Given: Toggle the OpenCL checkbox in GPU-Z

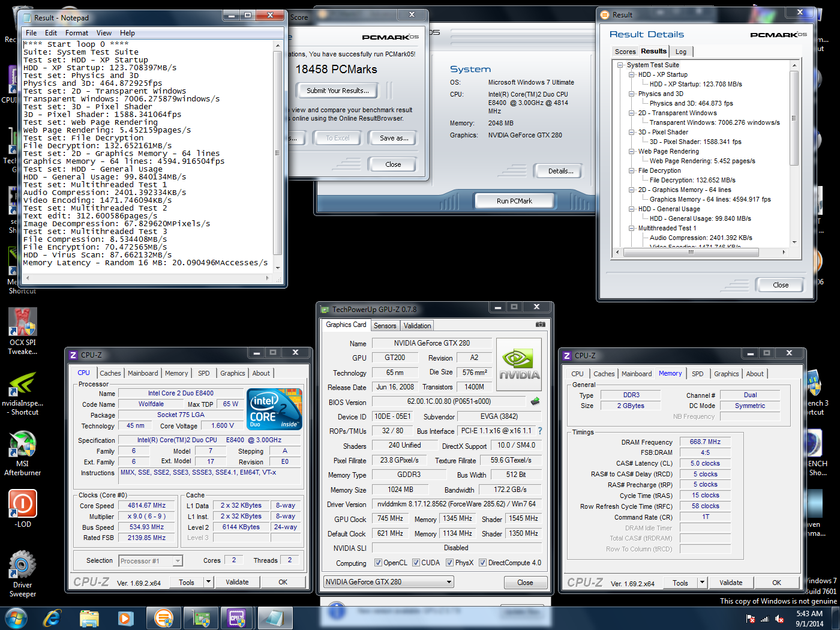Looking at the screenshot, I should [x=378, y=563].
